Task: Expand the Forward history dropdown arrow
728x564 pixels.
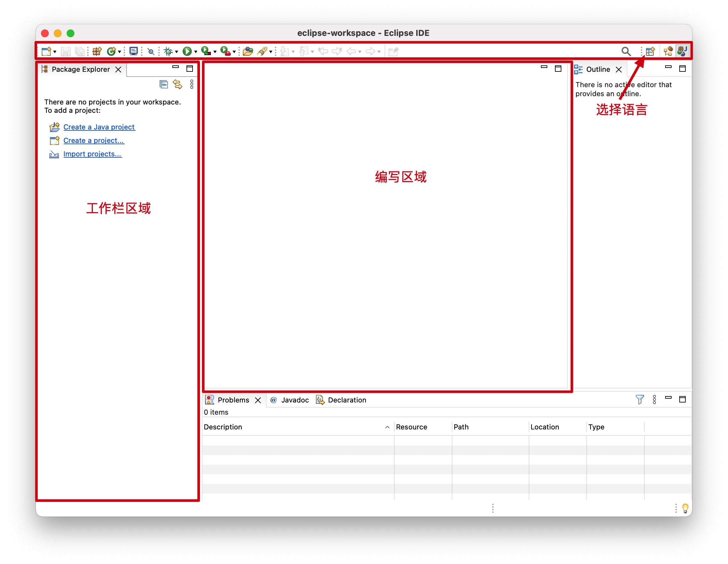Action: [379, 52]
